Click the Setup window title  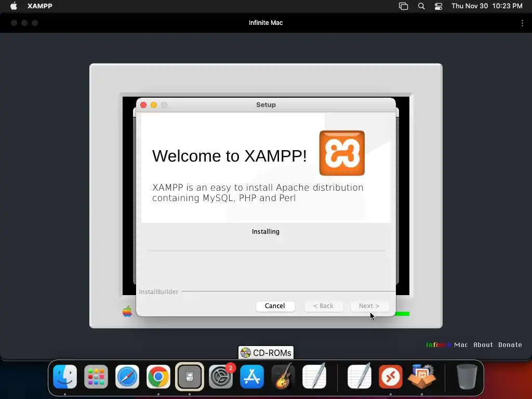coord(266,105)
